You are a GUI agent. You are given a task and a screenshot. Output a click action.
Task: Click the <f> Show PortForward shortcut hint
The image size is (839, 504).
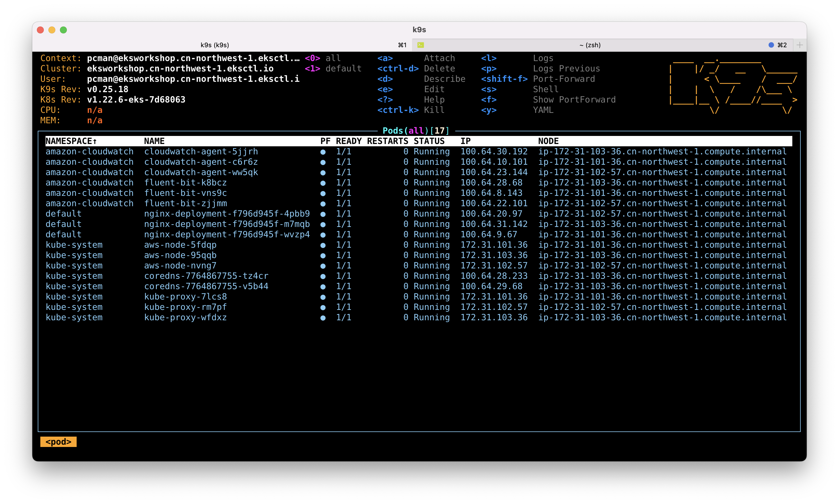click(x=548, y=100)
